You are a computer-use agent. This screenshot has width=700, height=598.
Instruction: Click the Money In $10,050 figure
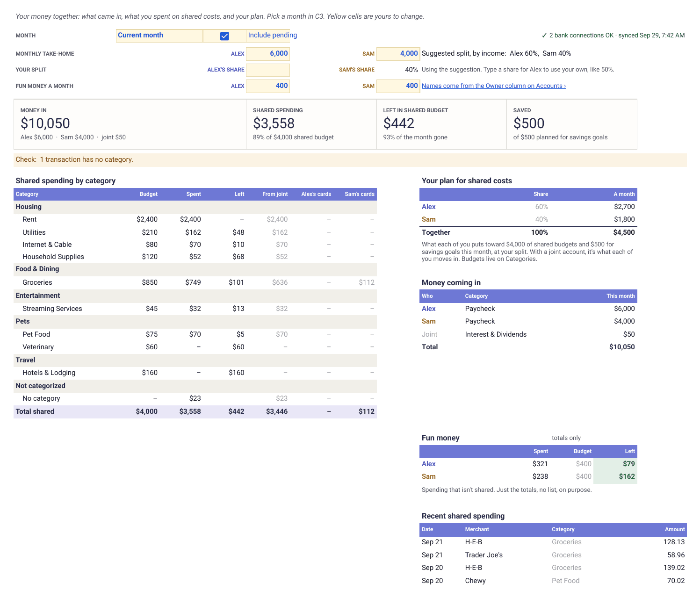pyautogui.click(x=45, y=123)
